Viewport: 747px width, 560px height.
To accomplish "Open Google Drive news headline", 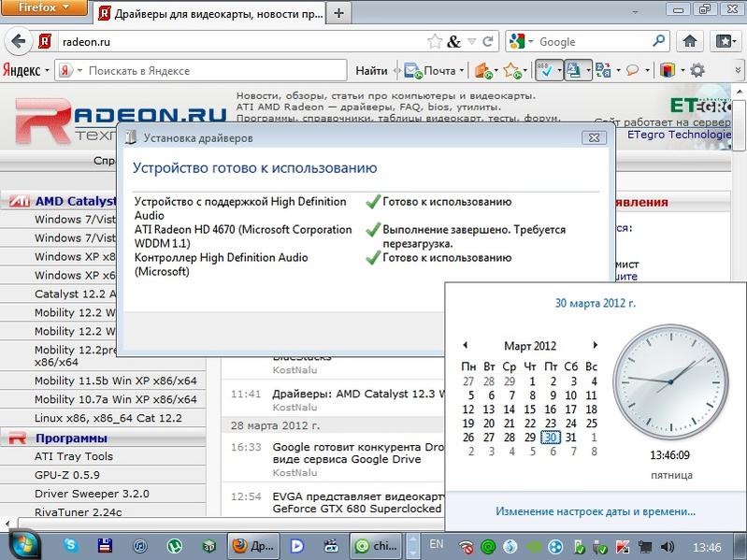I will [x=358, y=452].
